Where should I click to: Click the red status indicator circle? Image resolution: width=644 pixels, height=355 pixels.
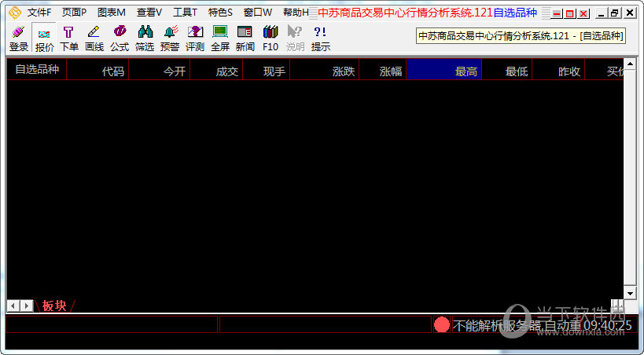(442, 324)
